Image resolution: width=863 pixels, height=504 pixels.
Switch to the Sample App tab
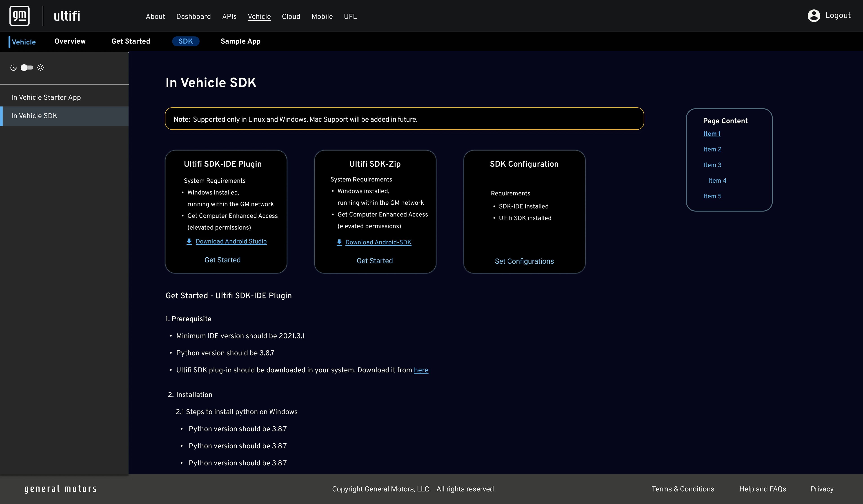click(241, 41)
